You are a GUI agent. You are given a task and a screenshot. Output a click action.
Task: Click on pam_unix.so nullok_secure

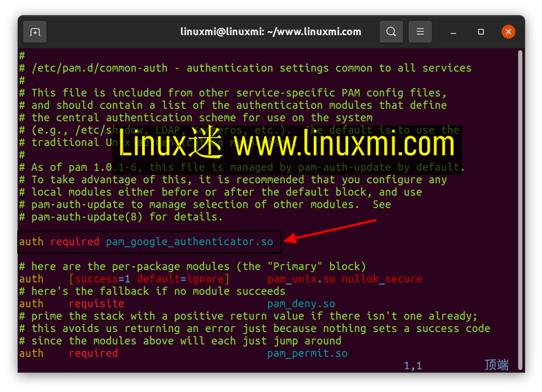345,279
